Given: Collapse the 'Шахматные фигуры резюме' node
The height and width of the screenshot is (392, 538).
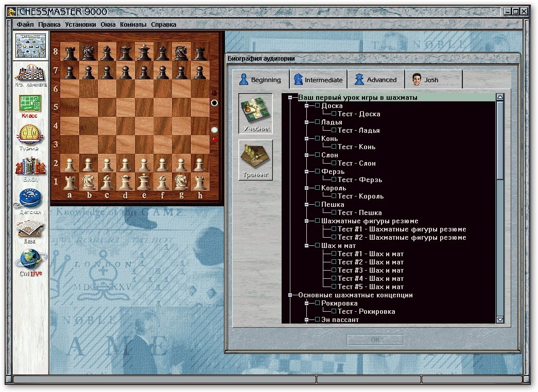Looking at the screenshot, I should coord(306,221).
